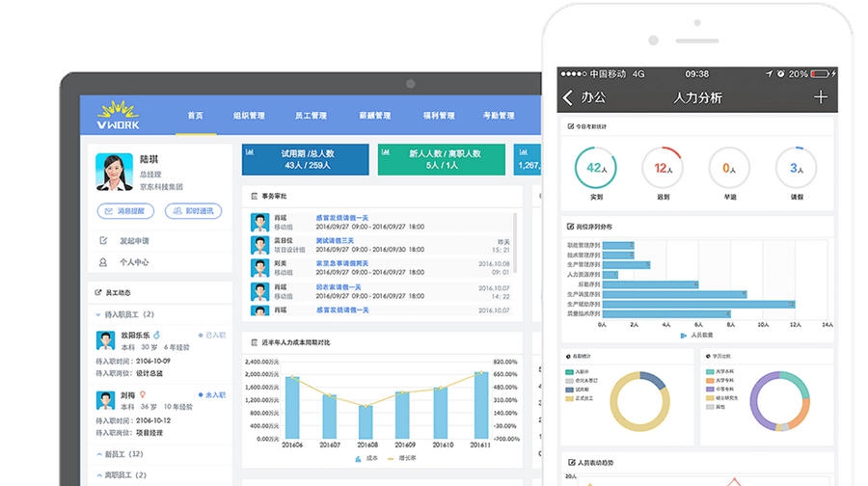The image size is (868, 486).
Task: Tap the back arrow beside 办公 on phone
Action: [x=567, y=98]
